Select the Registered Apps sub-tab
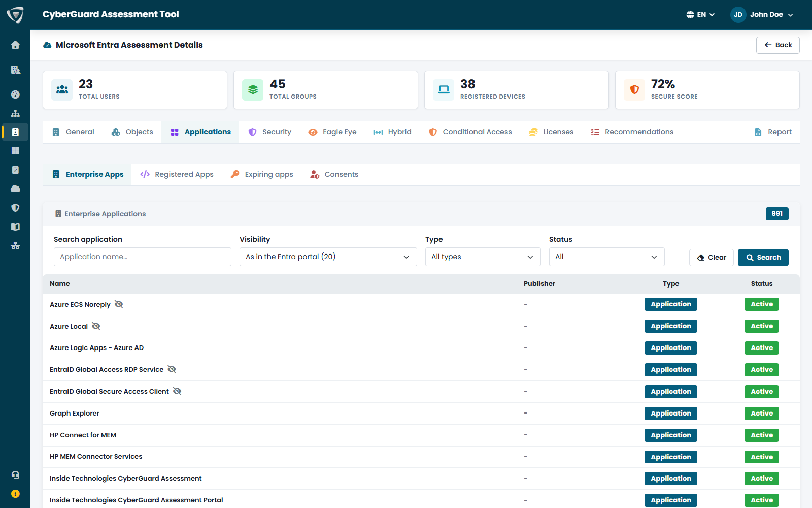Screen dimensions: 812x508 point(177,175)
